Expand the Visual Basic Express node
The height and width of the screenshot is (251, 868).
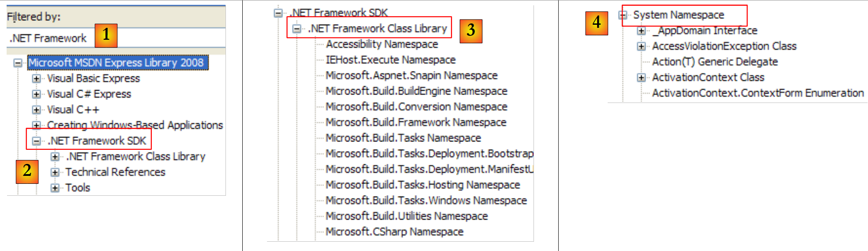pyautogui.click(x=36, y=79)
